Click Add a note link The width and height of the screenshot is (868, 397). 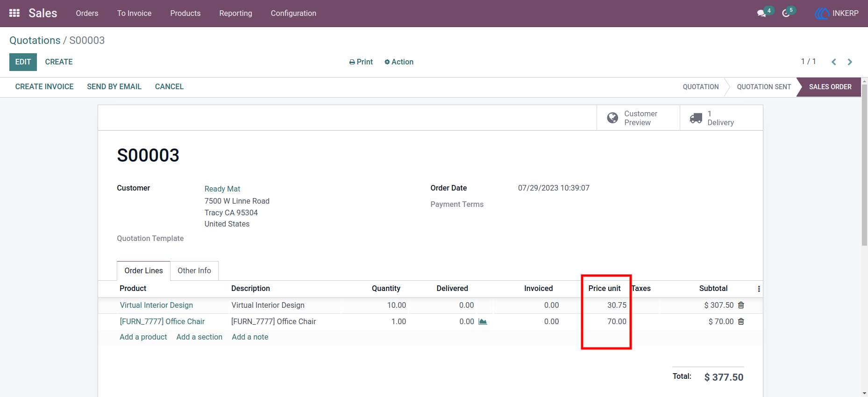tap(250, 337)
